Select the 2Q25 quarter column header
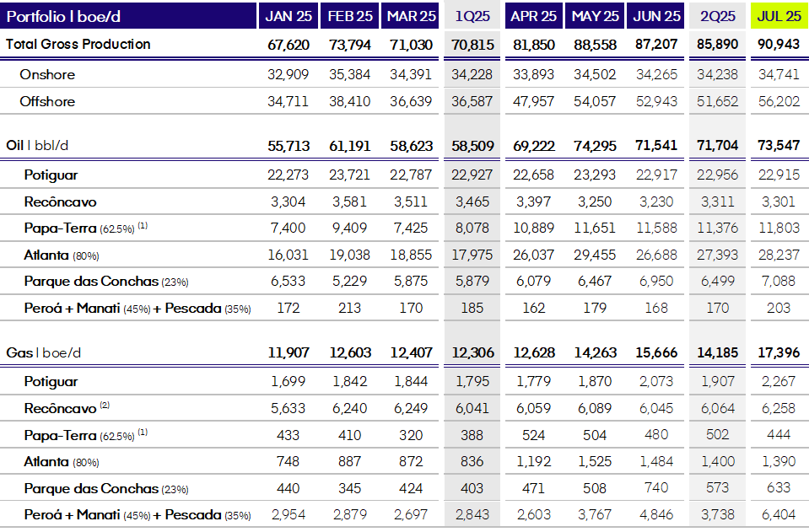 718,16
